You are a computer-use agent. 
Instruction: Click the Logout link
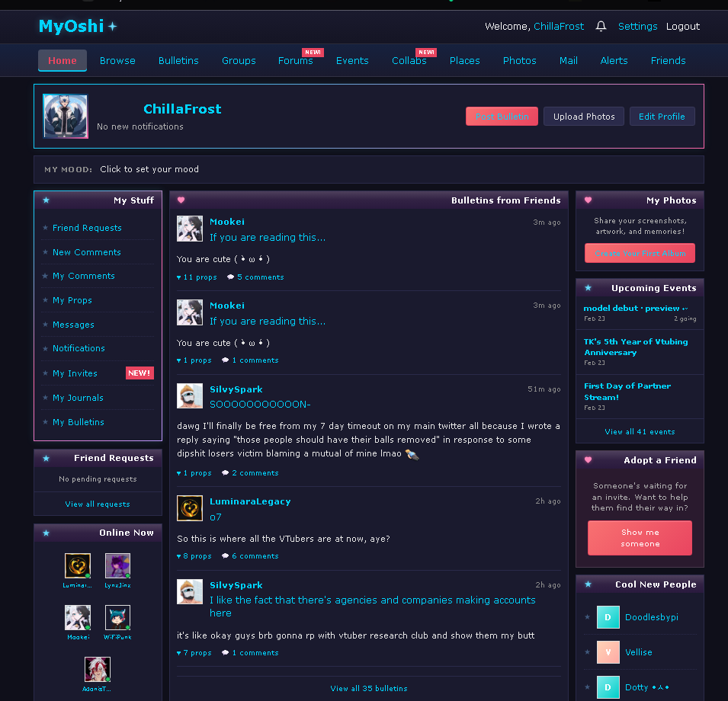pyautogui.click(x=682, y=27)
